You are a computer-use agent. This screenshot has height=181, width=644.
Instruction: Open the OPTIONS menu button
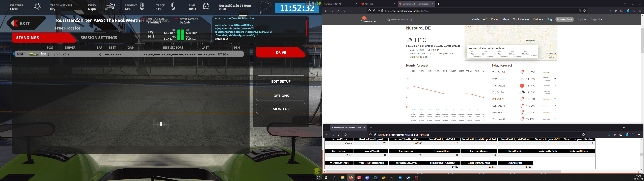click(x=281, y=96)
